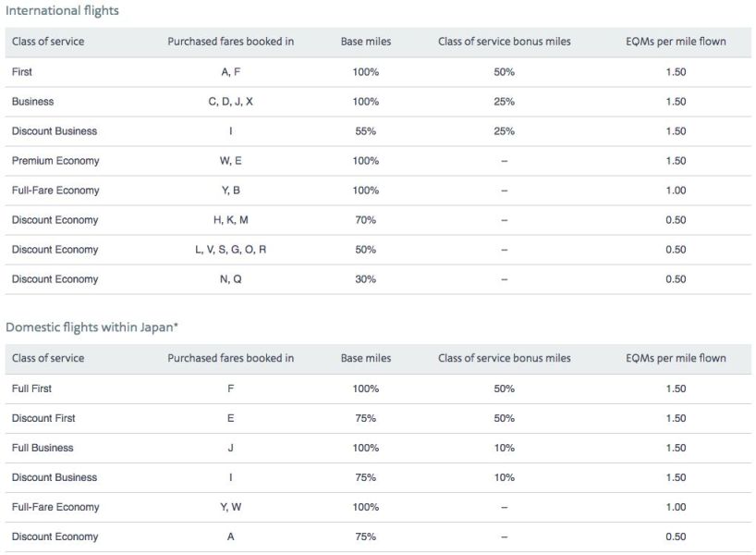Click "EQMs per mile flown" header in Domestic table
The width and height of the screenshot is (756, 555).
point(676,358)
